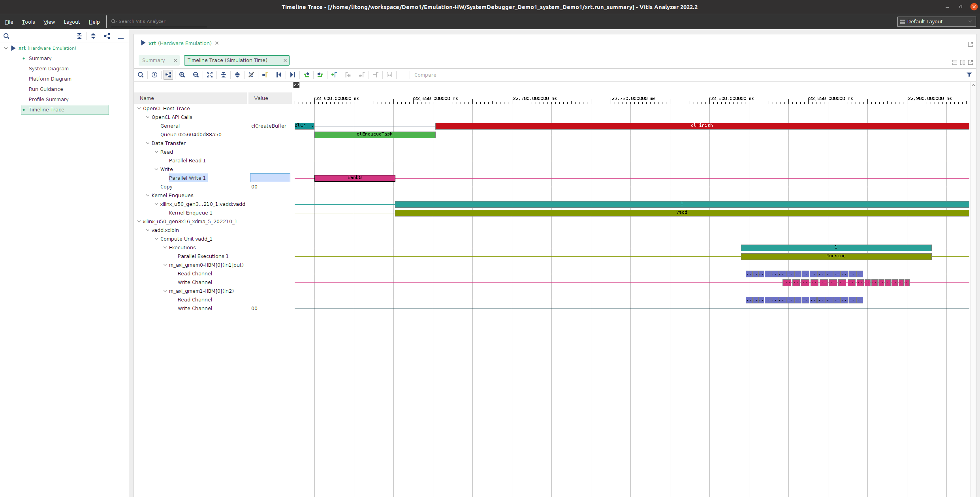Zoom out on the timeline
Screen dimensions: 980x497
point(196,75)
